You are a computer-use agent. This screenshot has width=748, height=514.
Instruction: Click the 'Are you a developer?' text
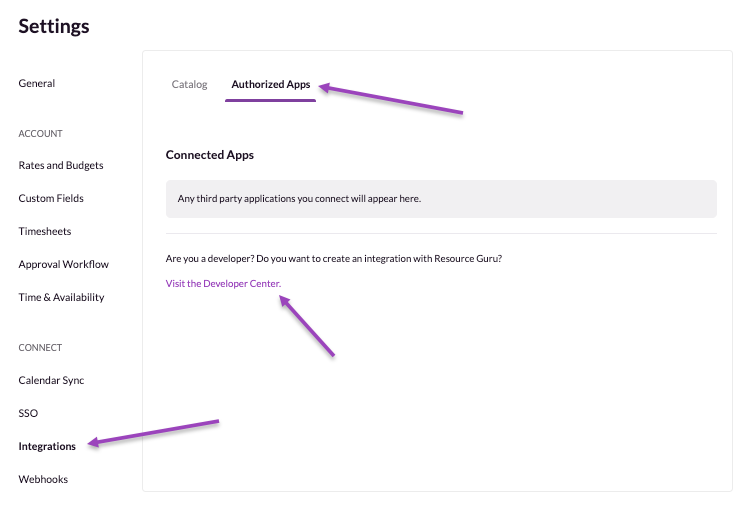pyautogui.click(x=333, y=258)
